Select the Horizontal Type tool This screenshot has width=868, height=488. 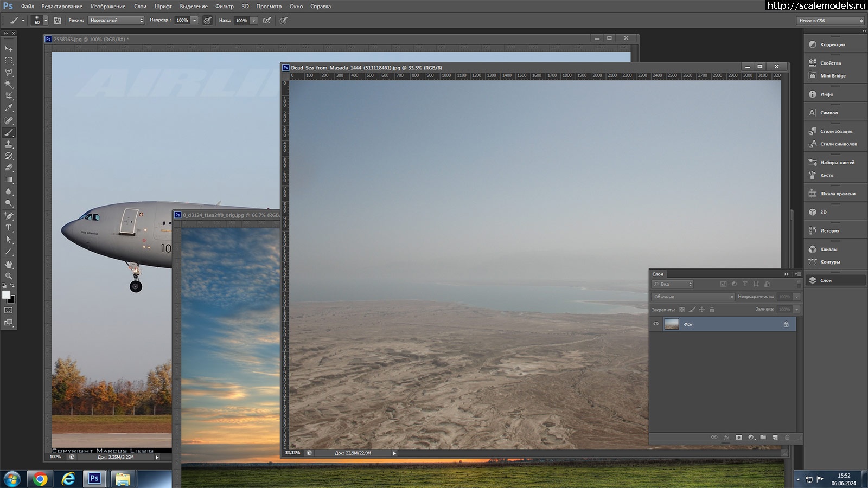click(9, 228)
